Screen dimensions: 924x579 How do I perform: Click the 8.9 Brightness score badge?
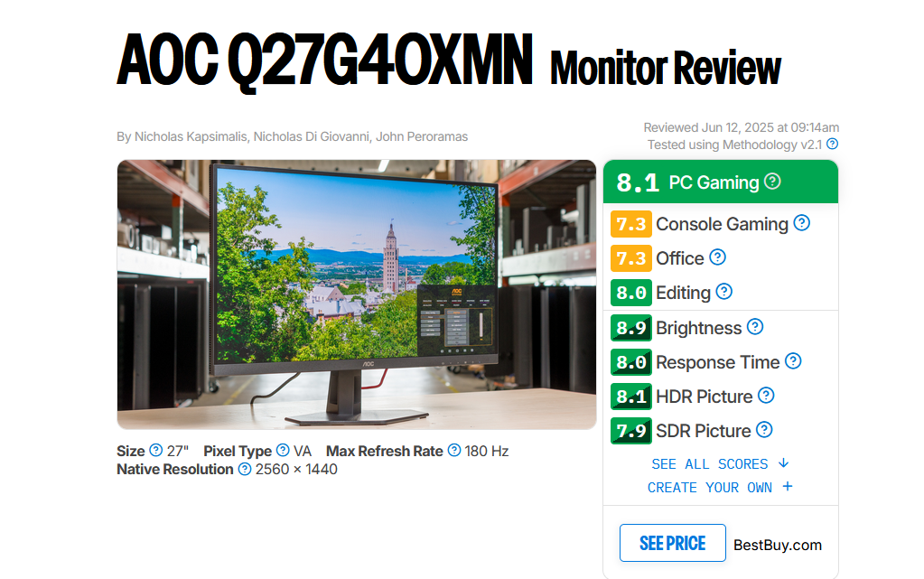(x=631, y=328)
